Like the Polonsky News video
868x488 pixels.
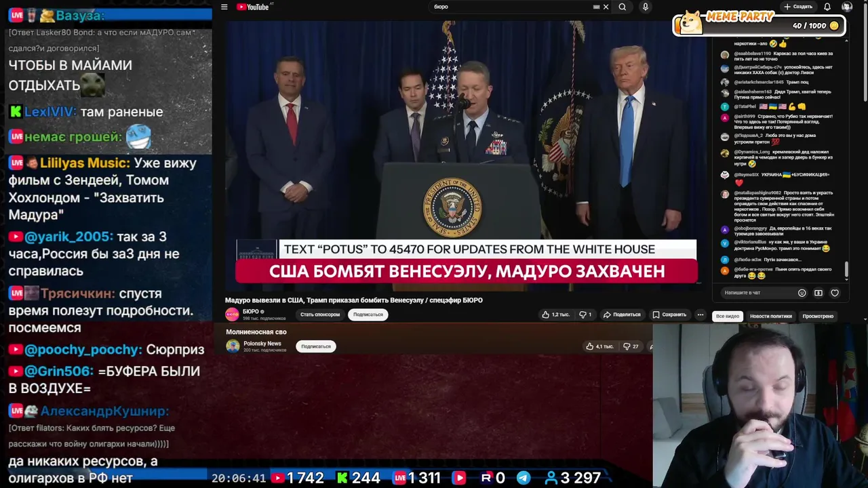[x=599, y=346]
